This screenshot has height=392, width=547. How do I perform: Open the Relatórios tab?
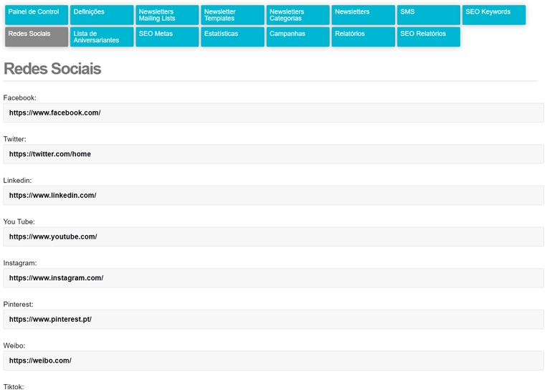(363, 37)
